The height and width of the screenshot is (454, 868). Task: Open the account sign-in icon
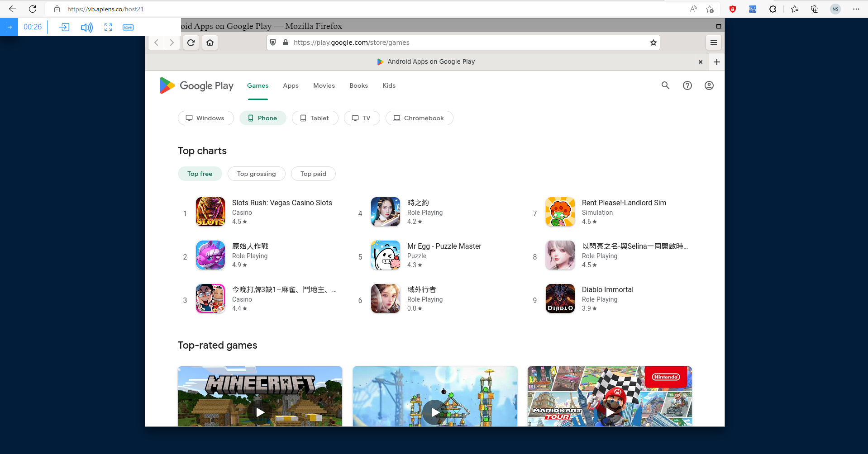point(709,85)
